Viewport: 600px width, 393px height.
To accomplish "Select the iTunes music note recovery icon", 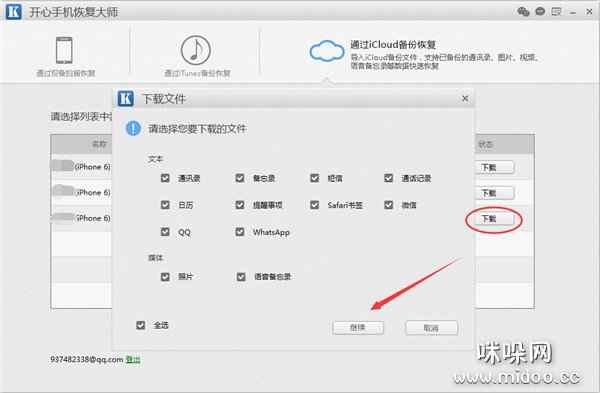I will [196, 50].
